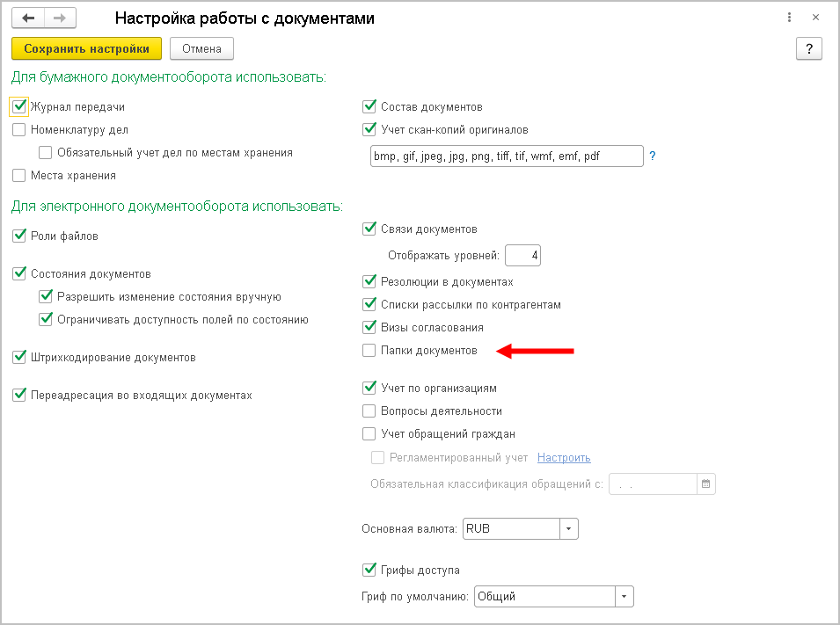Save settings with Сохранить настройки button
The image size is (840, 625).
click(87, 48)
